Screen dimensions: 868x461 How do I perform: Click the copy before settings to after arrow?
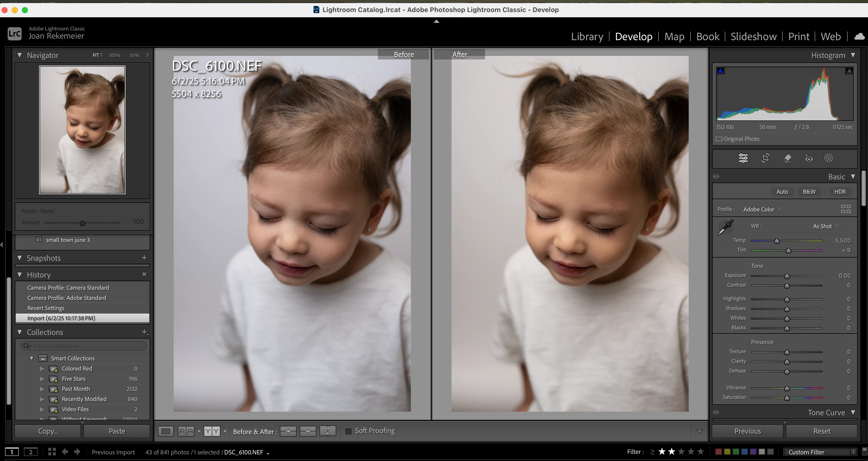click(288, 431)
